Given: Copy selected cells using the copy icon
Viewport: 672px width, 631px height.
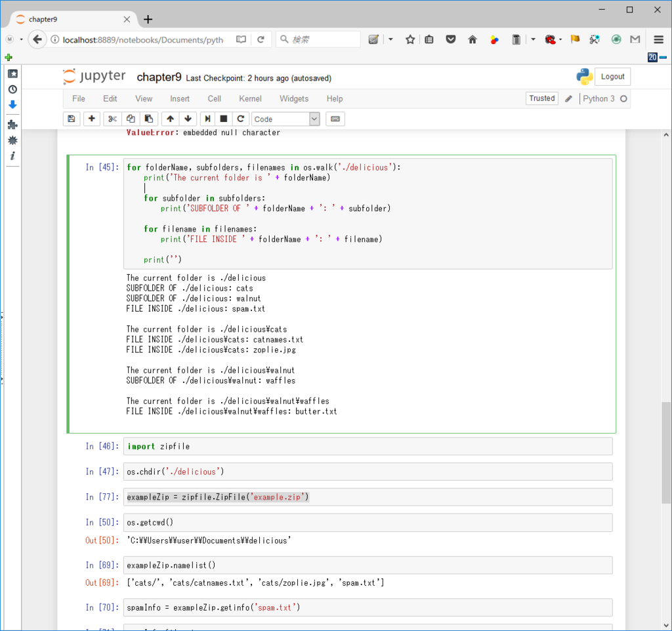Looking at the screenshot, I should tap(131, 119).
